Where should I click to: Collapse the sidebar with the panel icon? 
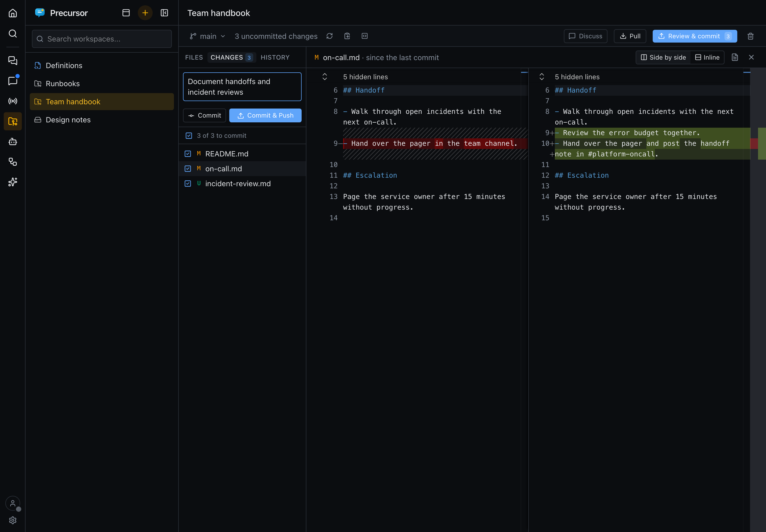tap(164, 13)
